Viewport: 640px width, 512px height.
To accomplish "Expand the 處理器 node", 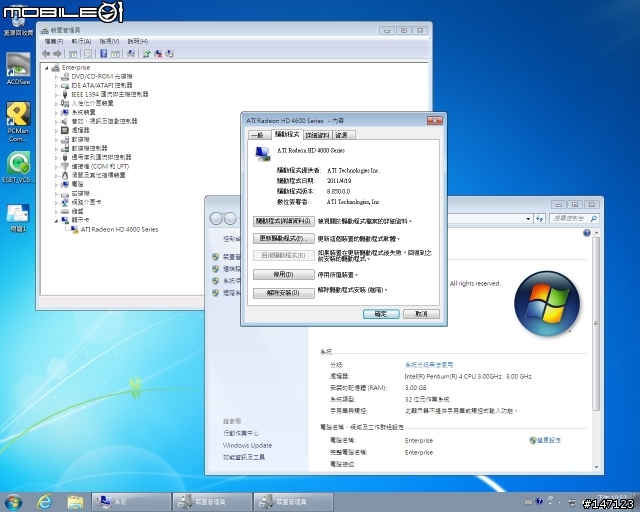I will pos(56,131).
